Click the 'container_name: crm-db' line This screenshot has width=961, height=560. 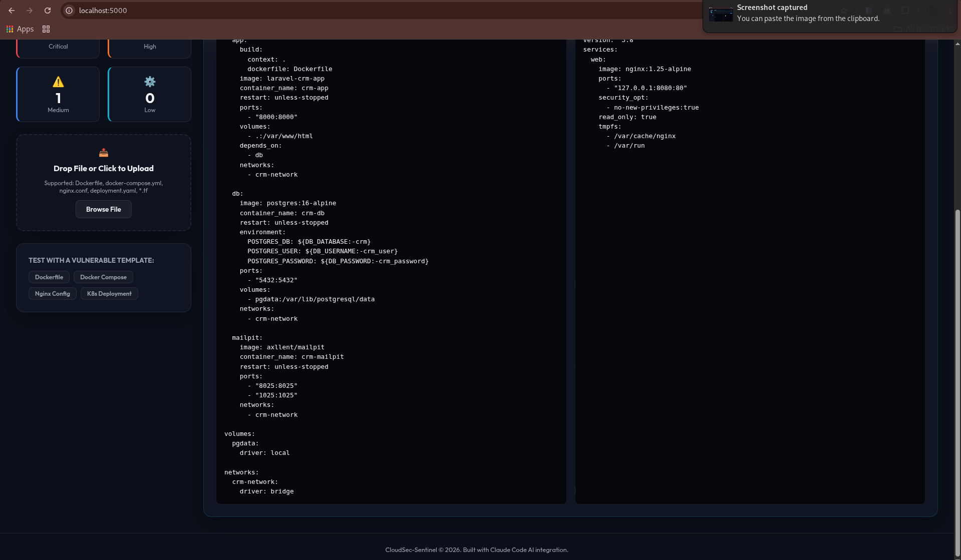point(282,213)
